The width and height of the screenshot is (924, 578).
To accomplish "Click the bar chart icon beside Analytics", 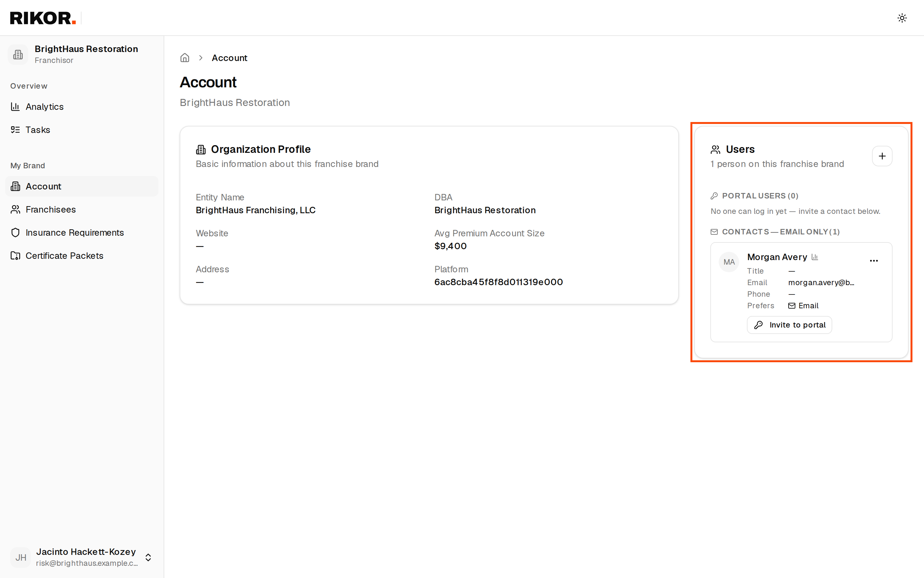I will pos(15,107).
